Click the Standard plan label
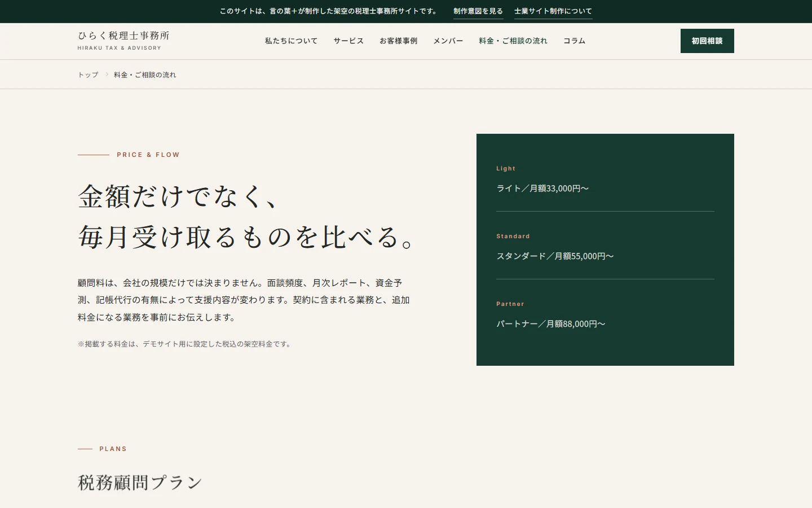Viewport: 812px width, 508px height. pos(513,237)
